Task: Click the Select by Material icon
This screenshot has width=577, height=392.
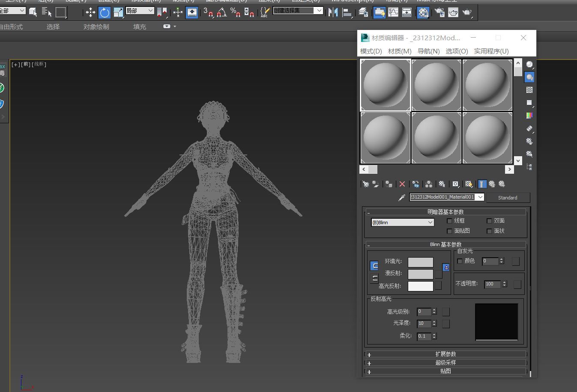Action: coord(530,154)
